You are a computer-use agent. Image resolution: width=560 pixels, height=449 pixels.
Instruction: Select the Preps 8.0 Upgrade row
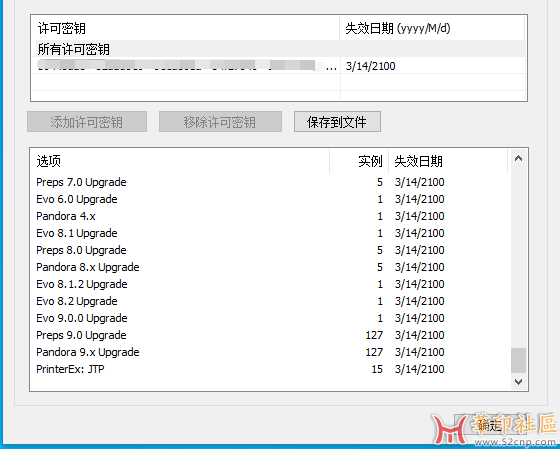click(x=270, y=250)
